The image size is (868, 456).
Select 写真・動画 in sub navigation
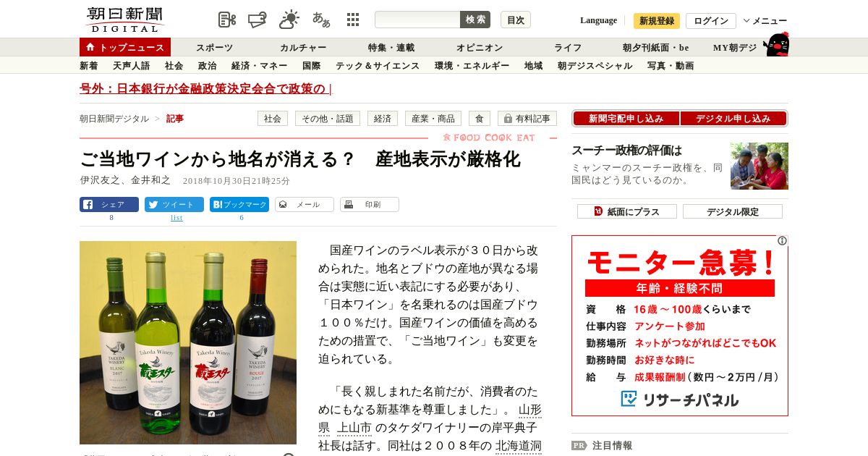pos(671,66)
